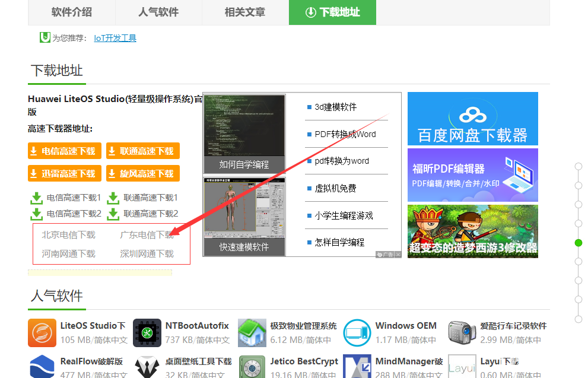
Task: Open the 快速建模软件 ad thumbnail
Action: click(x=244, y=217)
